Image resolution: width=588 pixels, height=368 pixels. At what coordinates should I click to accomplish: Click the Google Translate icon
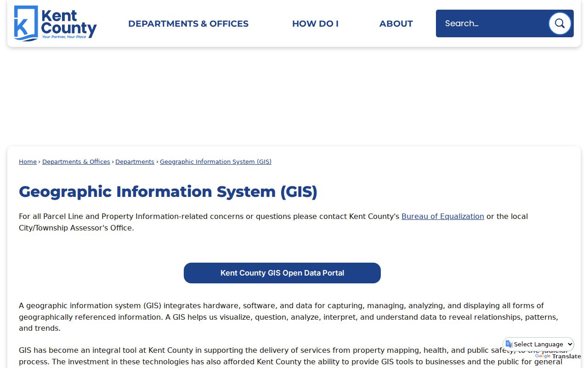509,344
